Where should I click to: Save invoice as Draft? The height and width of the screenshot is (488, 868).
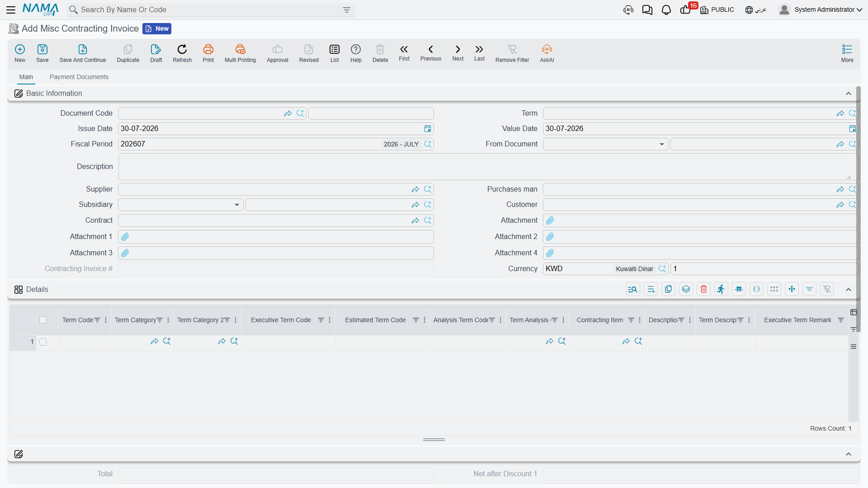pyautogui.click(x=156, y=53)
